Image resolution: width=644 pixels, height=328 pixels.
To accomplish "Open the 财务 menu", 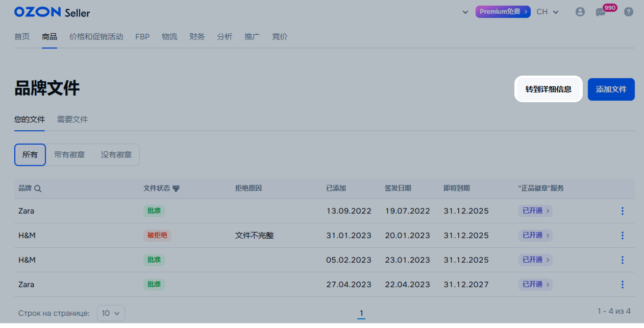I will point(197,37).
